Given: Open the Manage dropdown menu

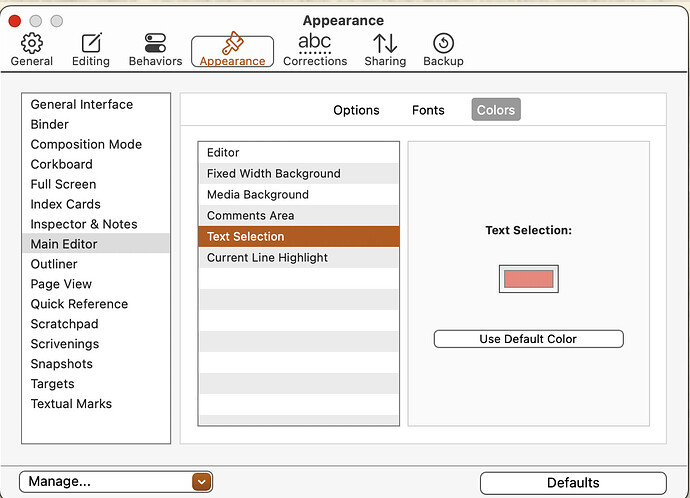Looking at the screenshot, I should 116,482.
